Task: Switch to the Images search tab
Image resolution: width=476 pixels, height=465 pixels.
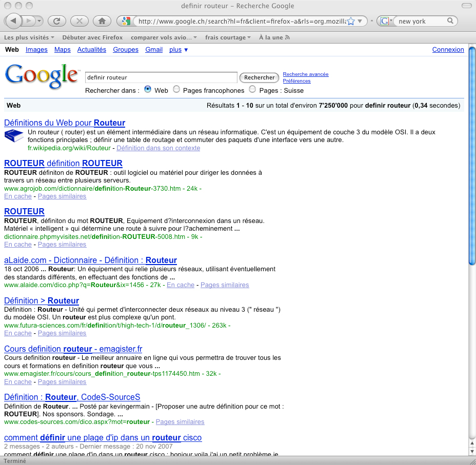Action: [x=36, y=50]
